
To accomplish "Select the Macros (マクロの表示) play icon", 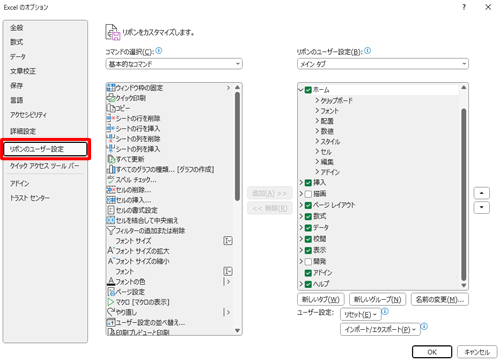I will tap(111, 302).
